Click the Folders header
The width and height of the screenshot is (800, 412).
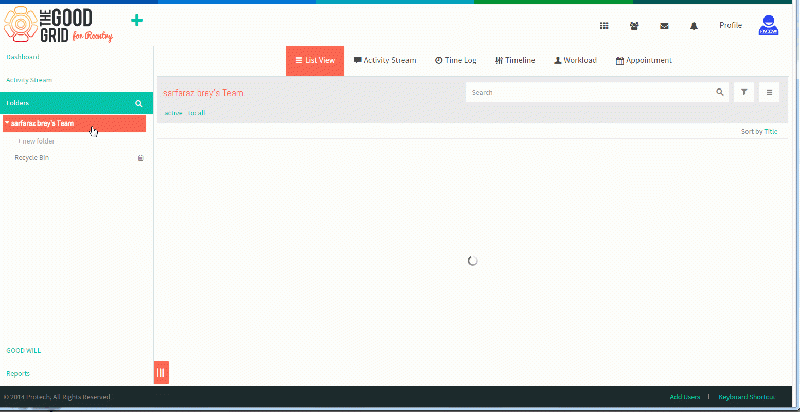[x=77, y=103]
